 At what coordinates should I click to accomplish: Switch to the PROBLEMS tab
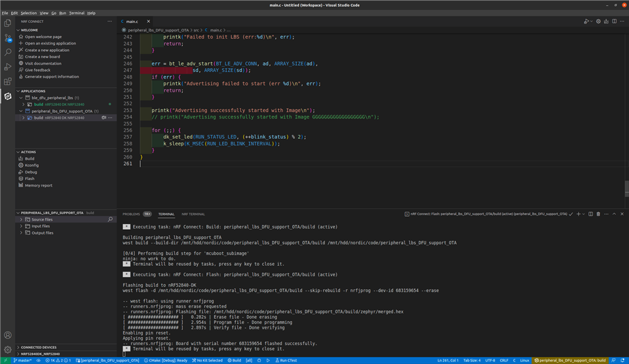[131, 214]
